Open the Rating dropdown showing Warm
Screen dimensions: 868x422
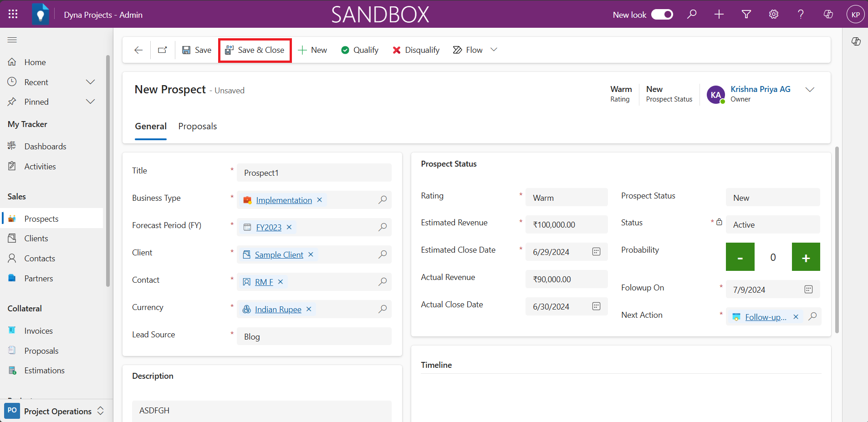[567, 198]
